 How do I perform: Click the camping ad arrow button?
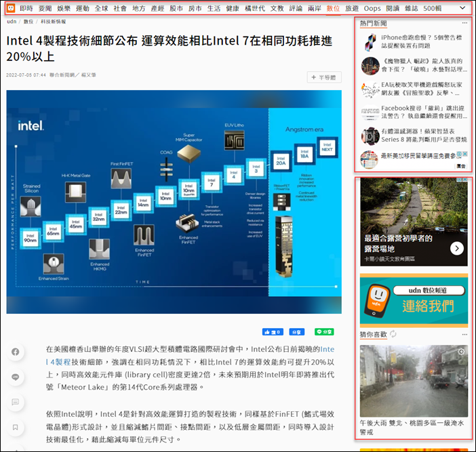456,249
